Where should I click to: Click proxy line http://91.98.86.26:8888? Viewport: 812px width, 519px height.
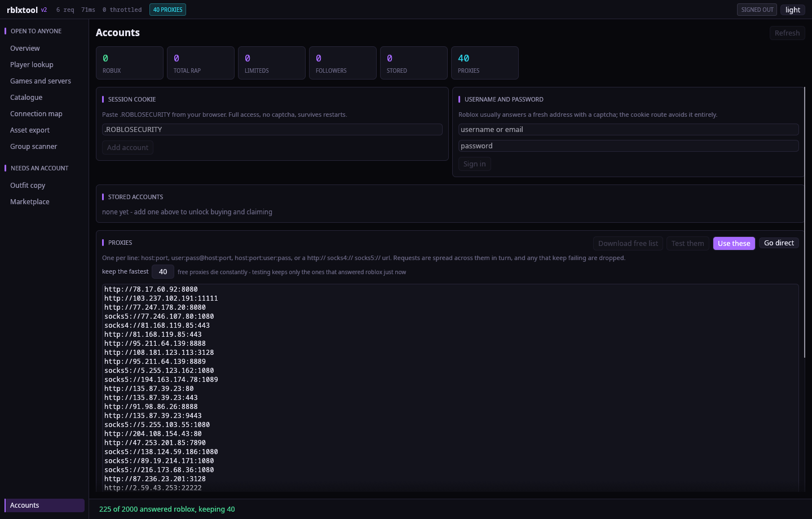point(151,407)
